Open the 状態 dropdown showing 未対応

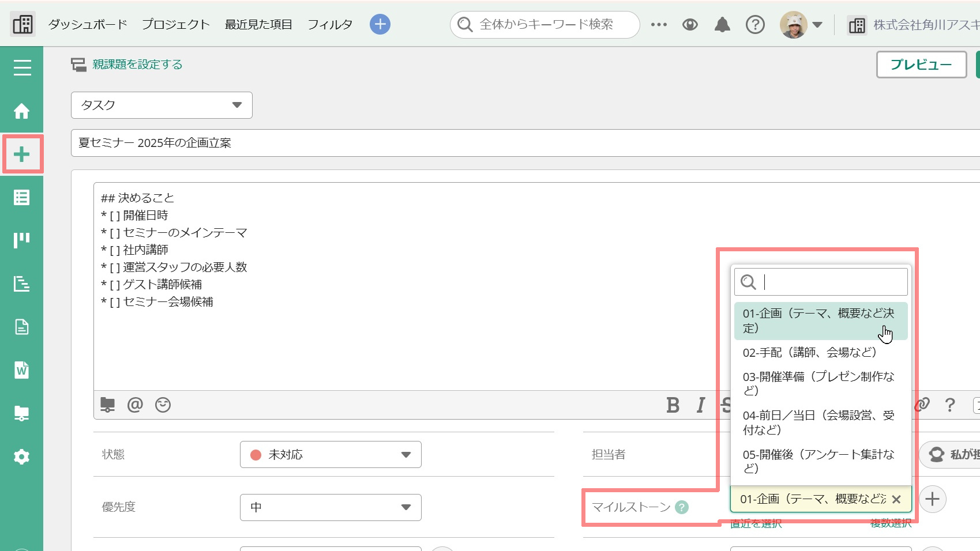point(331,455)
